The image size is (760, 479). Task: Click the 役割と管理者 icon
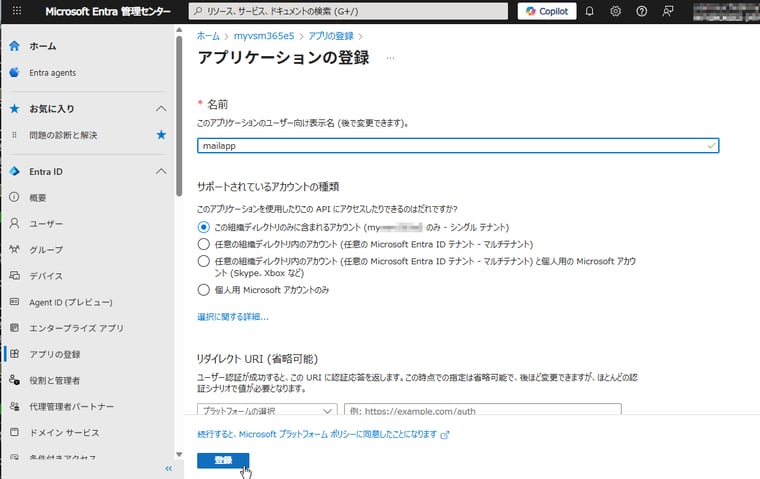[15, 380]
